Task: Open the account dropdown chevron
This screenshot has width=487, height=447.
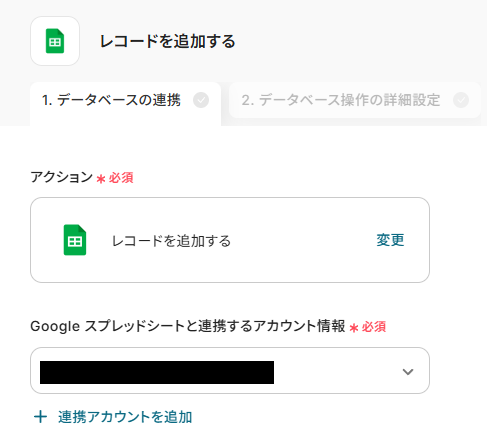Action: [408, 371]
